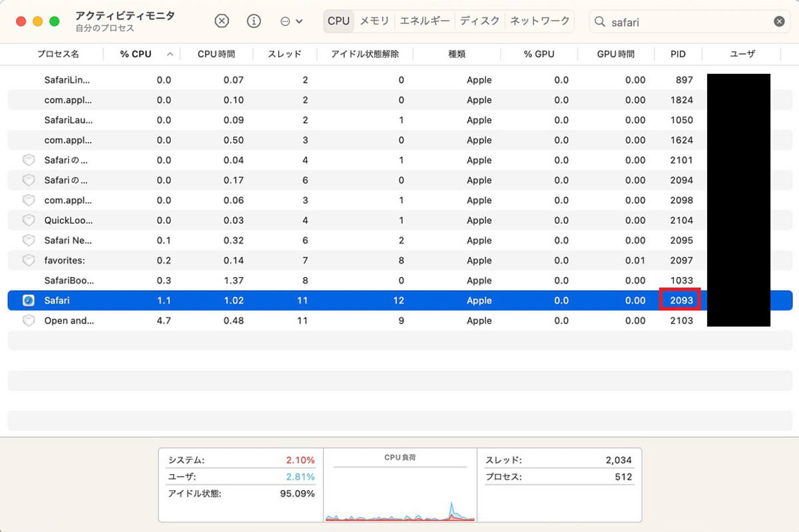Switch to the CPU tab
Viewport: 799px width, 532px height.
338,21
